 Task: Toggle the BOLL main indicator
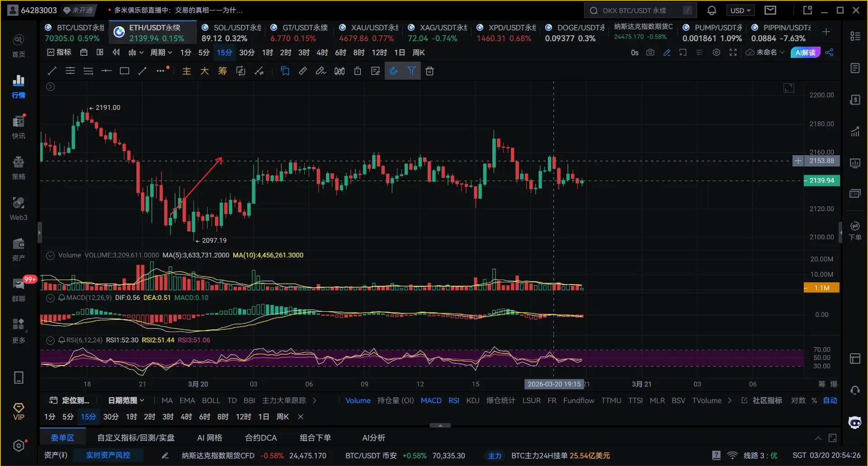[x=211, y=400]
